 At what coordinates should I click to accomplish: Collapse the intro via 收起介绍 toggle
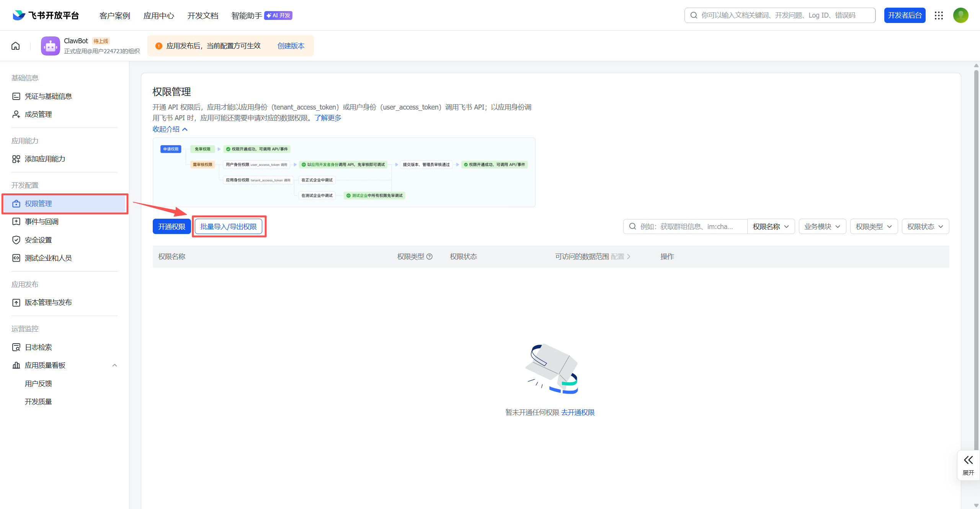tap(170, 129)
